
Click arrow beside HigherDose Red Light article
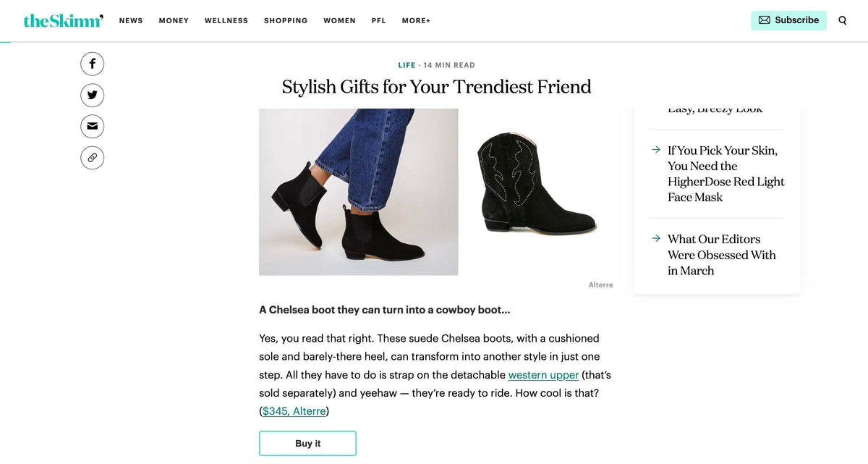pyautogui.click(x=656, y=150)
